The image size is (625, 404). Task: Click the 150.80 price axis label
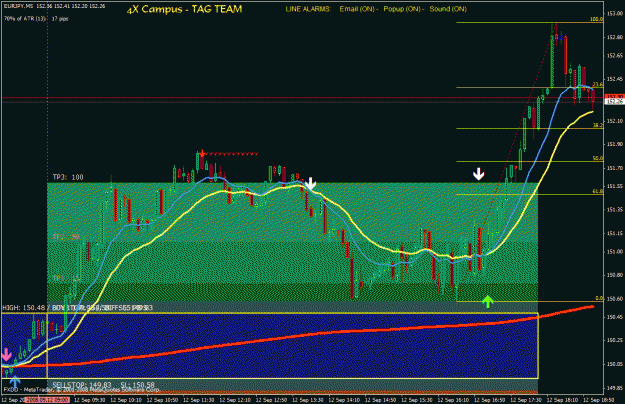(615, 275)
